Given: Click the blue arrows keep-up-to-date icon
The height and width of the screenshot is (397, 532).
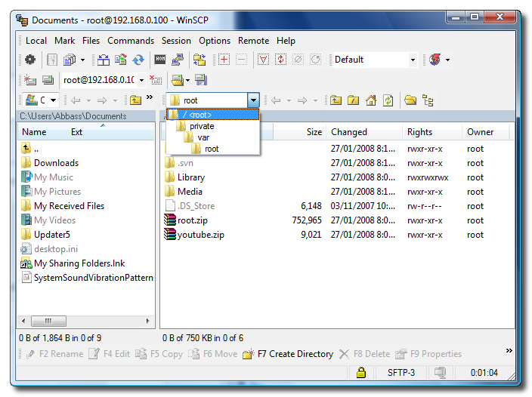Looking at the screenshot, I should point(138,60).
